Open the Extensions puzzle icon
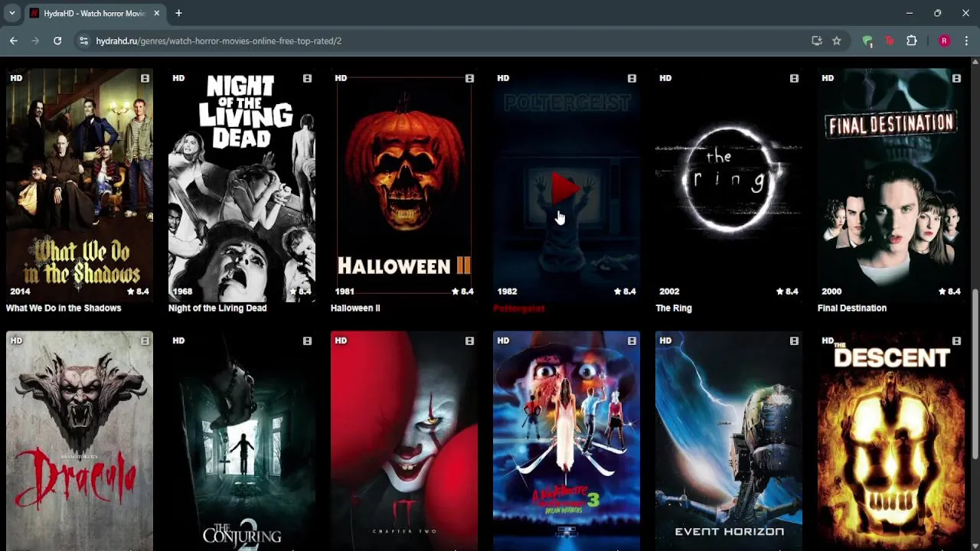This screenshot has height=551, width=980. point(911,41)
